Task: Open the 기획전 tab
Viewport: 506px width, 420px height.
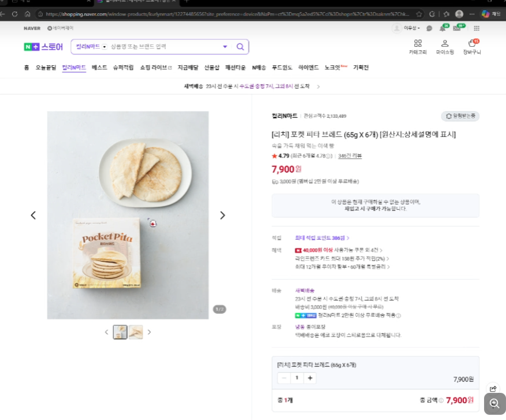Action: click(x=361, y=68)
